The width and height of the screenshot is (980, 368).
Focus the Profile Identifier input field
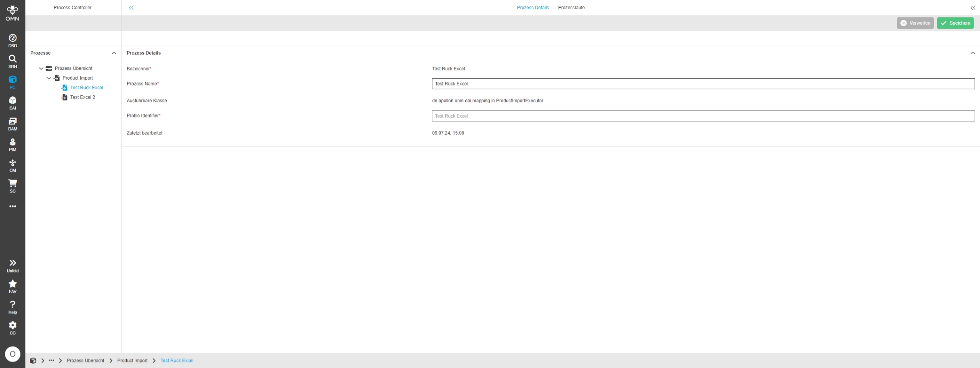[703, 116]
